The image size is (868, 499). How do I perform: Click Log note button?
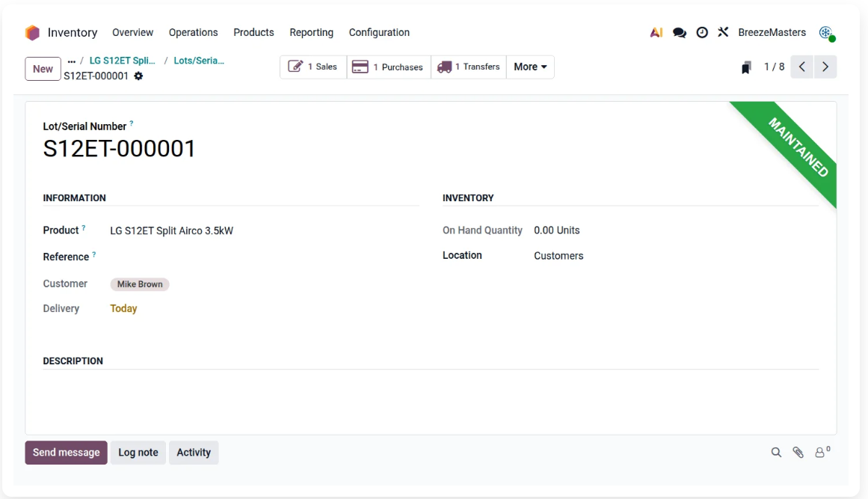point(138,453)
